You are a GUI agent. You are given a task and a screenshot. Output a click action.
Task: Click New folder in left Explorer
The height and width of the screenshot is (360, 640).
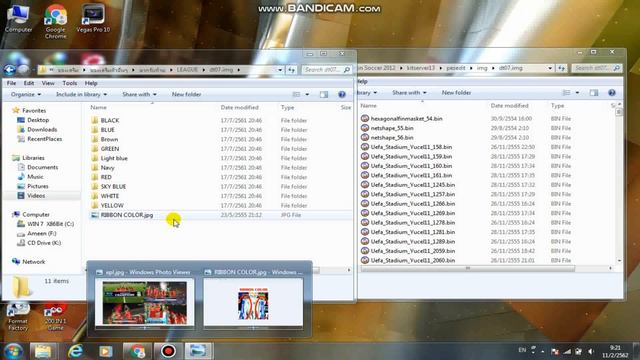click(x=186, y=94)
